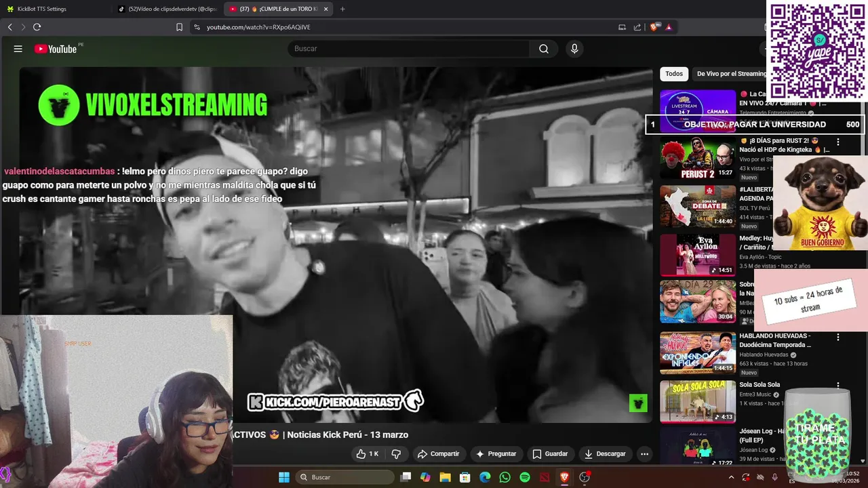Click the Compartir share button
This screenshot has height=488, width=868.
(438, 453)
